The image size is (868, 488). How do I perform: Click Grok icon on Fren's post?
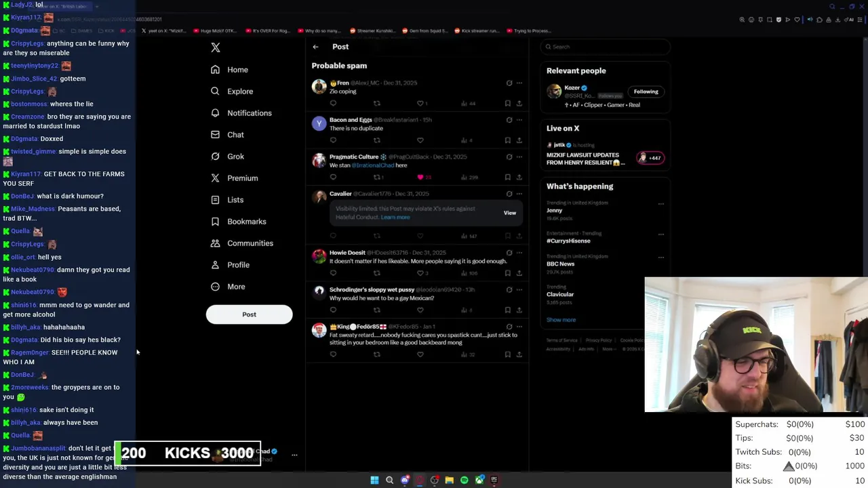pos(509,83)
